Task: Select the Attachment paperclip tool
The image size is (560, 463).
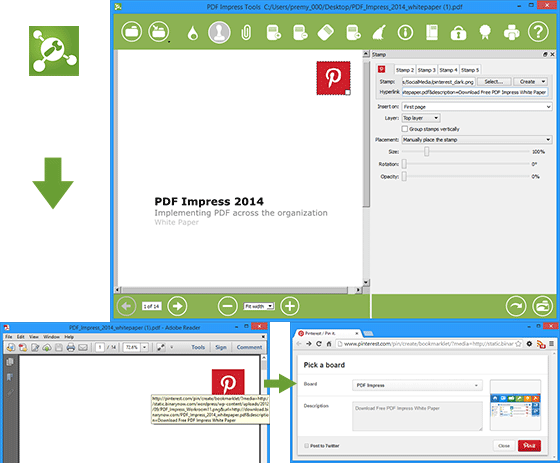Action: click(x=246, y=33)
